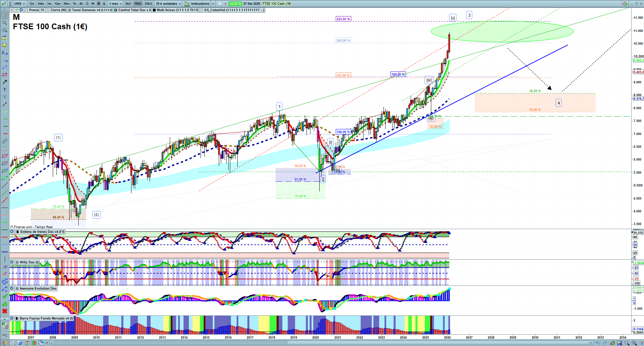644x346 pixels.
Task: Pick the red filled rectangle tool
Action: pos(5,75)
